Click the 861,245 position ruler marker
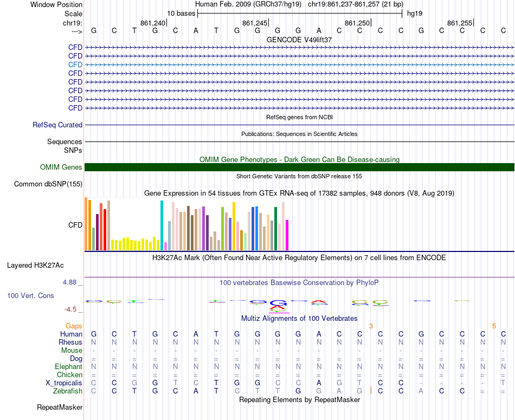The height and width of the screenshot is (420, 515). click(255, 23)
